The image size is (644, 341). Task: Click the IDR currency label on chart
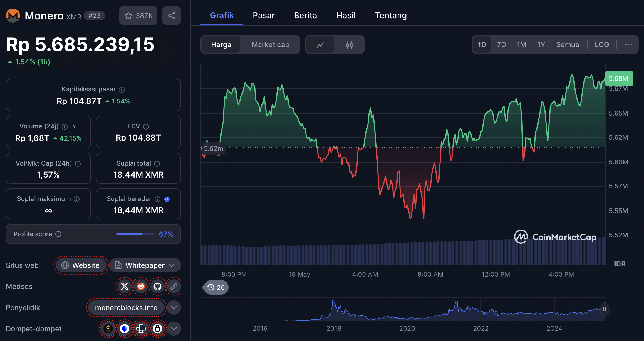click(x=620, y=264)
